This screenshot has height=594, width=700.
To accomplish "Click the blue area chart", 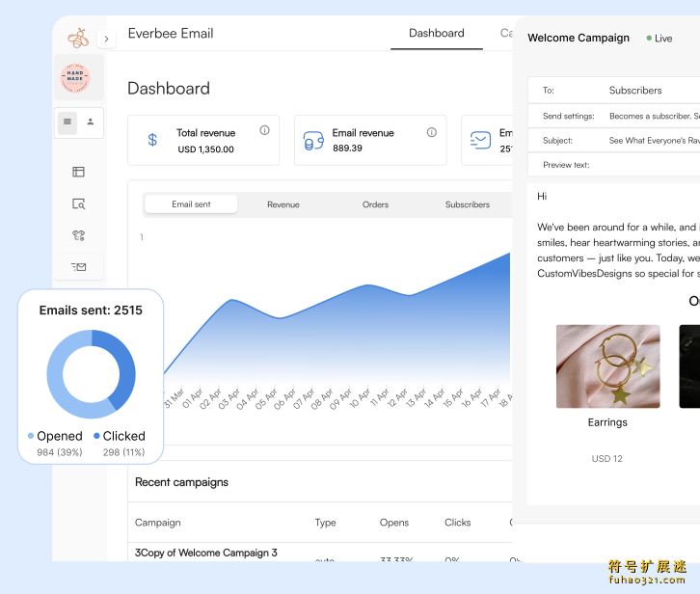I will (339, 331).
